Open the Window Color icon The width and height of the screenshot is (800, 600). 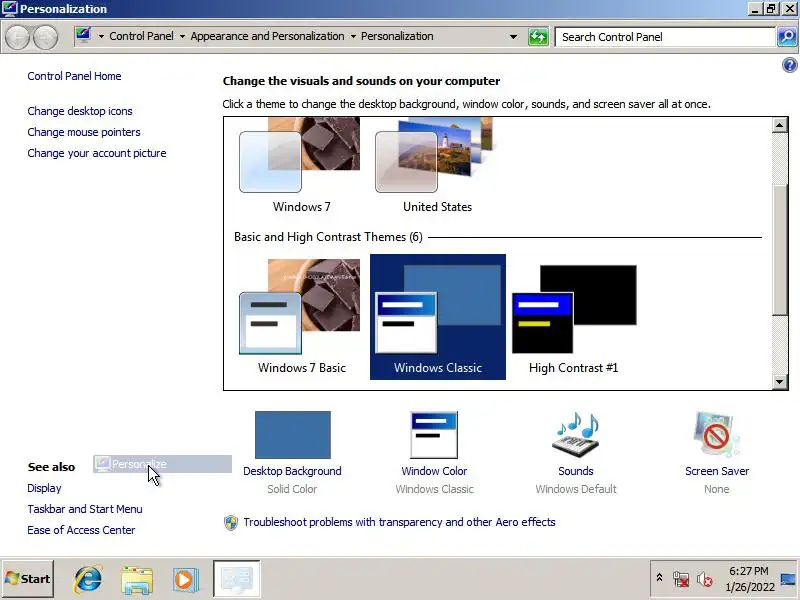pyautogui.click(x=434, y=435)
